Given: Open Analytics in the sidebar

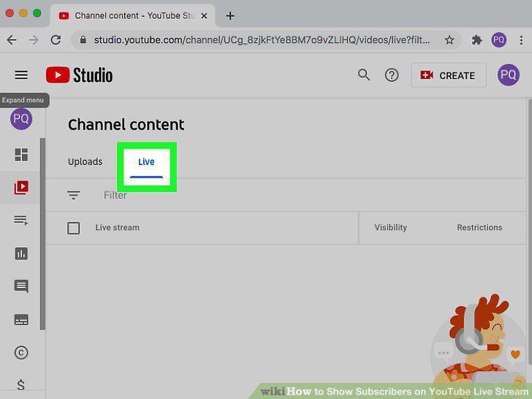Looking at the screenshot, I should pos(21,254).
